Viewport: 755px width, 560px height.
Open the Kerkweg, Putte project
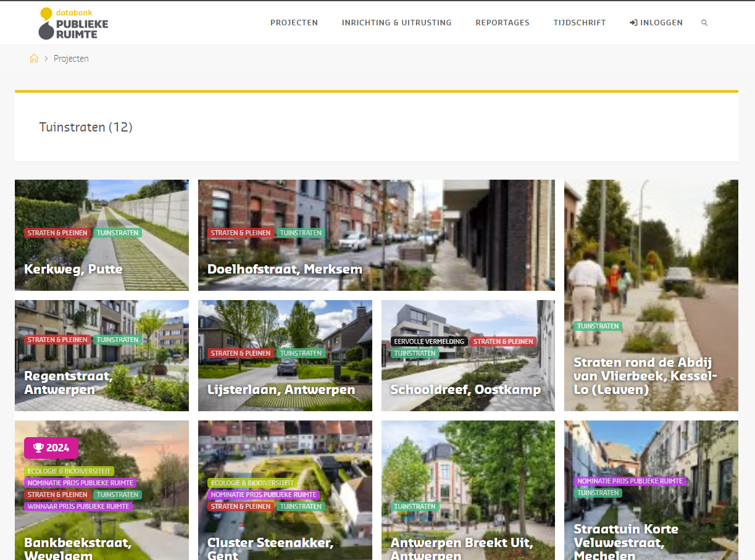73,269
